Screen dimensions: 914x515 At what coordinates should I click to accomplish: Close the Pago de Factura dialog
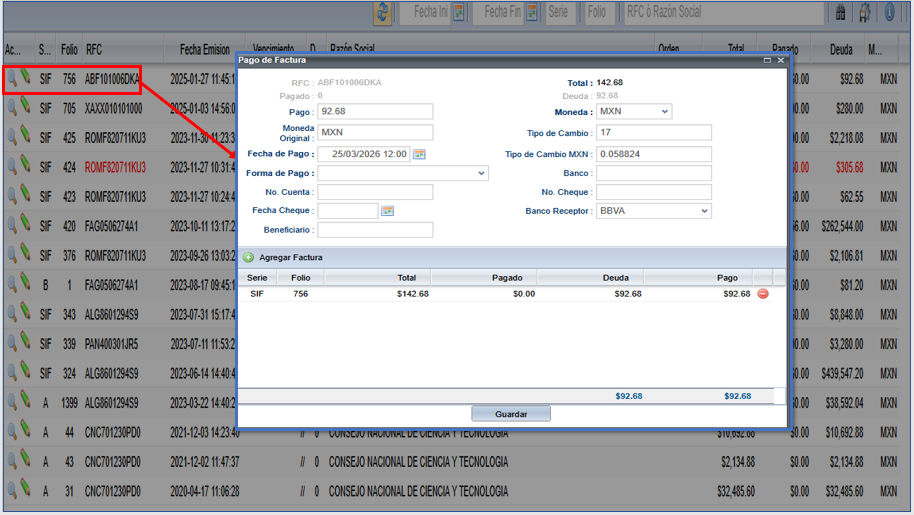point(781,60)
